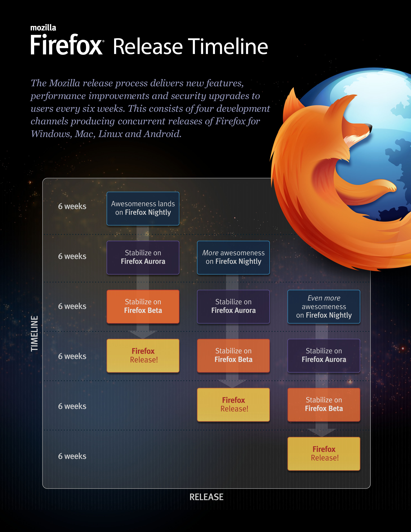Click the middle column Stabilize on Firefox Beta
The image size is (411, 532).
[233, 356]
